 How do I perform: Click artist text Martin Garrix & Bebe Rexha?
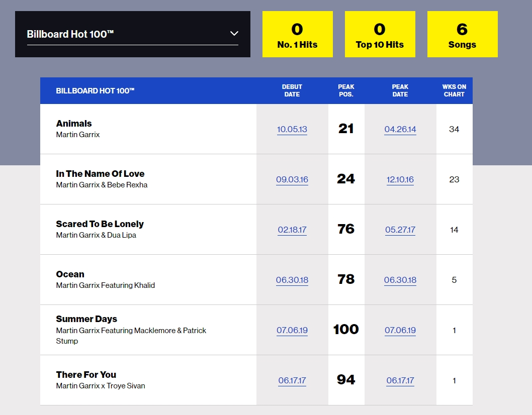click(102, 185)
